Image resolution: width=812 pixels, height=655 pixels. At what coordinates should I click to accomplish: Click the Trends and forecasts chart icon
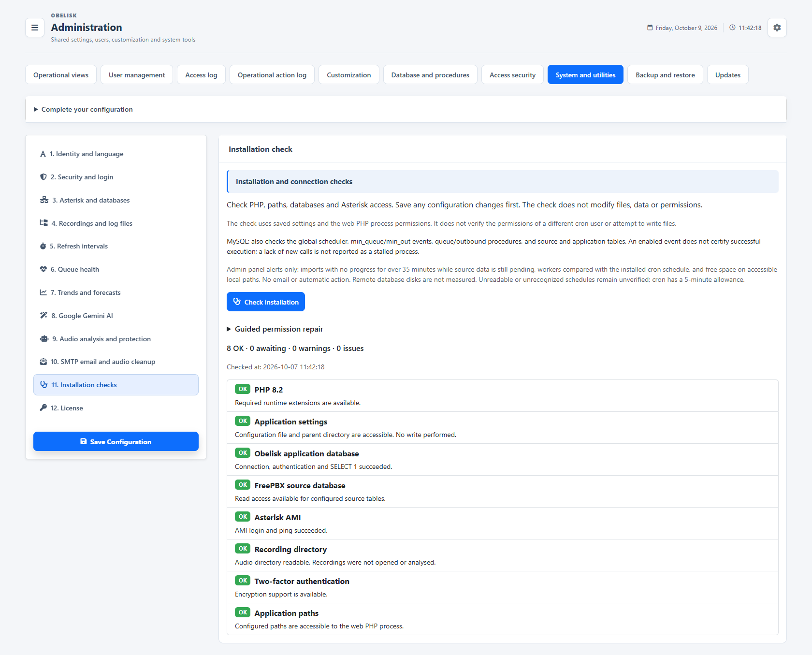43,292
